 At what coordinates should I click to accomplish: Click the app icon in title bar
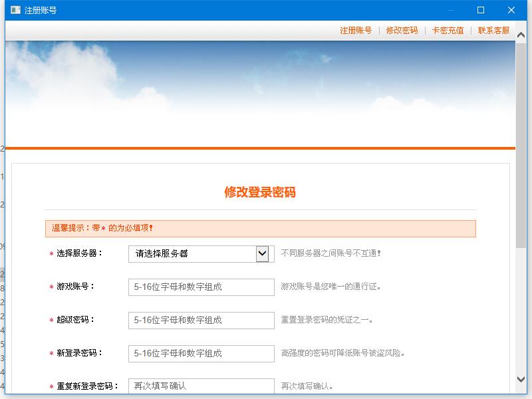tap(15, 10)
